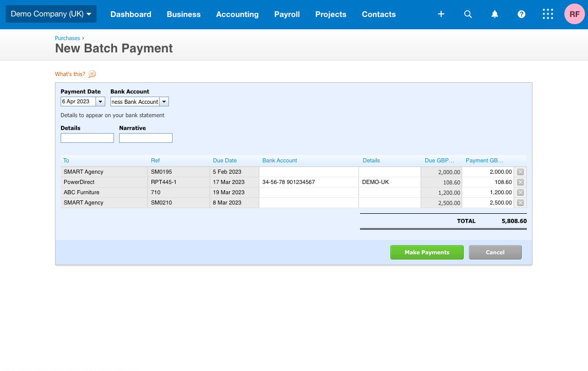The width and height of the screenshot is (588, 371).
Task: Open the Xero apps grid icon
Action: pyautogui.click(x=548, y=14)
